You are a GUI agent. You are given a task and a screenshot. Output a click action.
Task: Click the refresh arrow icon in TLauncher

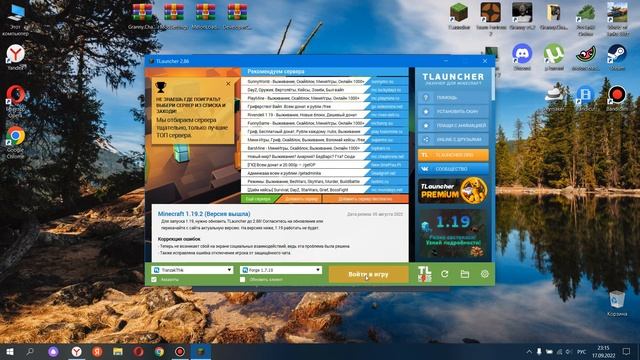tap(444, 274)
